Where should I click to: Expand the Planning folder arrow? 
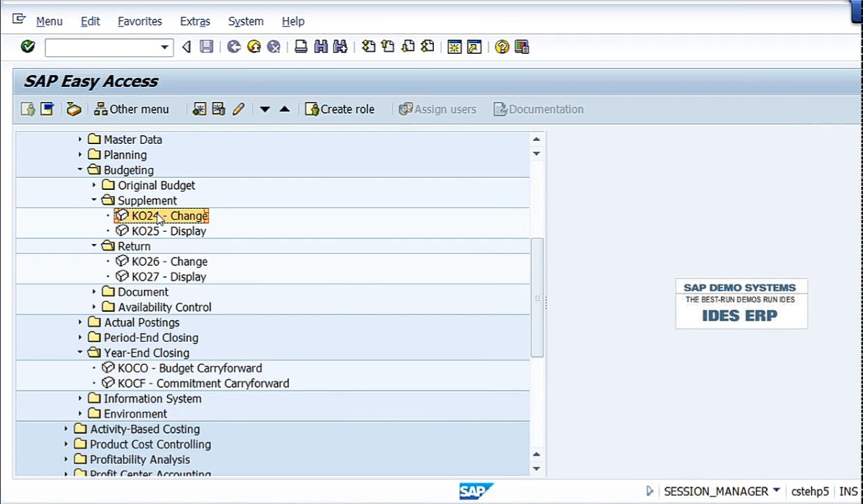tap(80, 154)
